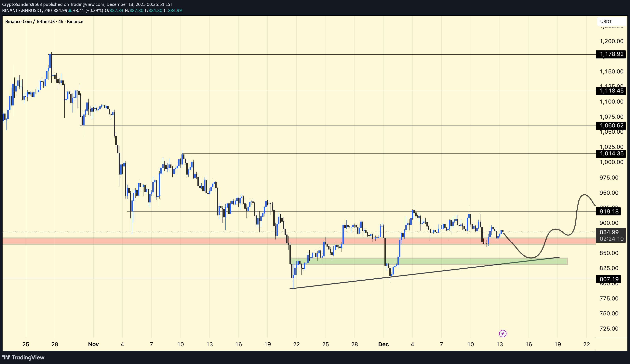Open the USDT currency selector
The height and width of the screenshot is (364, 630).
click(x=611, y=21)
